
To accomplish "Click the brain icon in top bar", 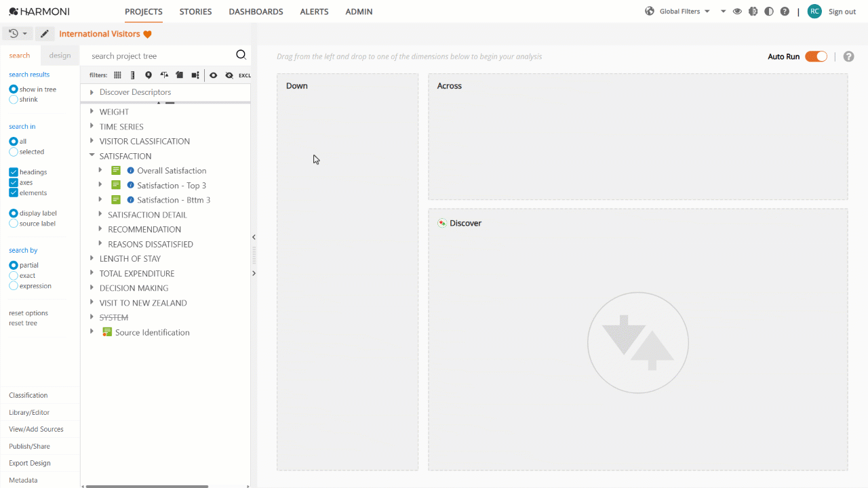I will [753, 12].
